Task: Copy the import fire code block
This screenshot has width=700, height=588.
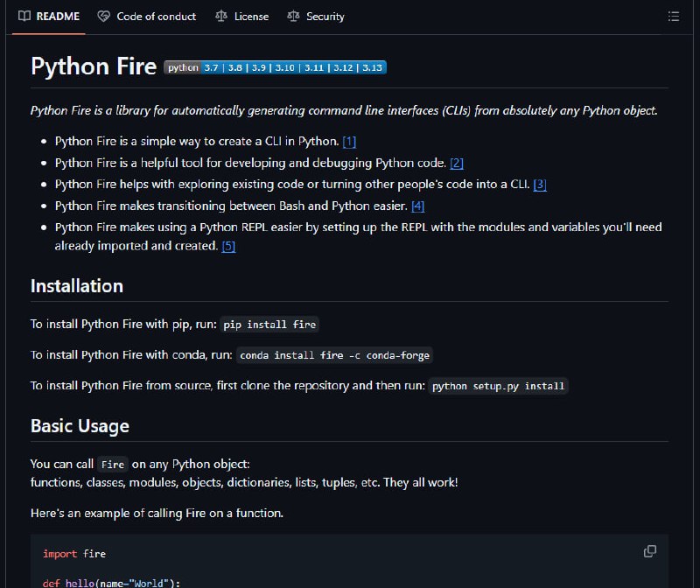Action: (650, 551)
